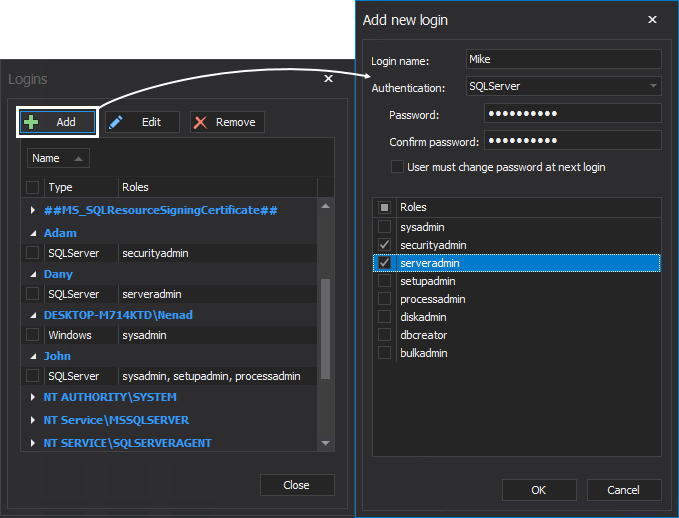Check the setupadmin role
The image size is (679, 518).
[384, 281]
